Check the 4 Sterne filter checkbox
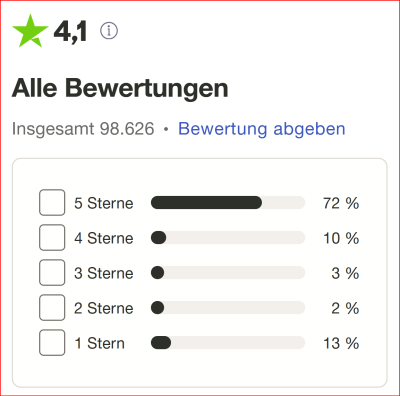The height and width of the screenshot is (396, 400). (x=52, y=238)
